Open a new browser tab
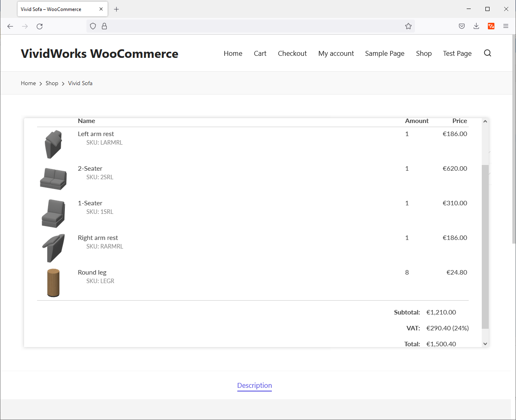 pos(117,9)
